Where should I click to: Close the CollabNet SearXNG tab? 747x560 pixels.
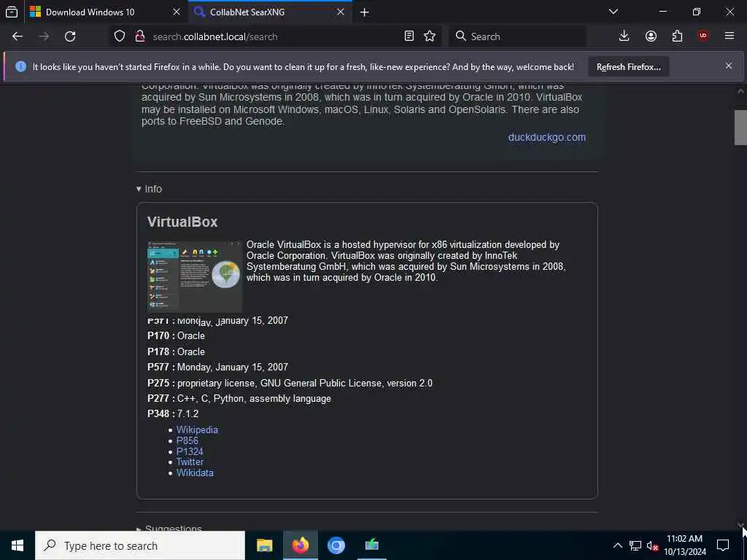(x=341, y=12)
